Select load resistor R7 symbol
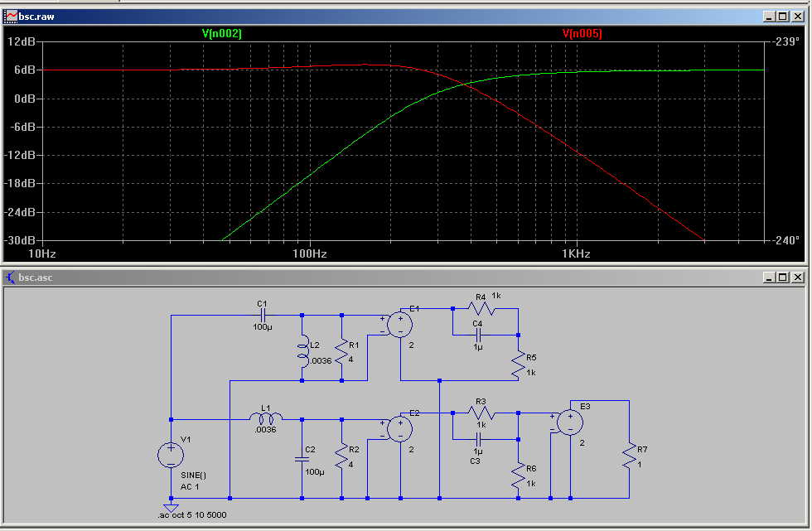Viewport: 812px width, 531px height. click(x=629, y=456)
